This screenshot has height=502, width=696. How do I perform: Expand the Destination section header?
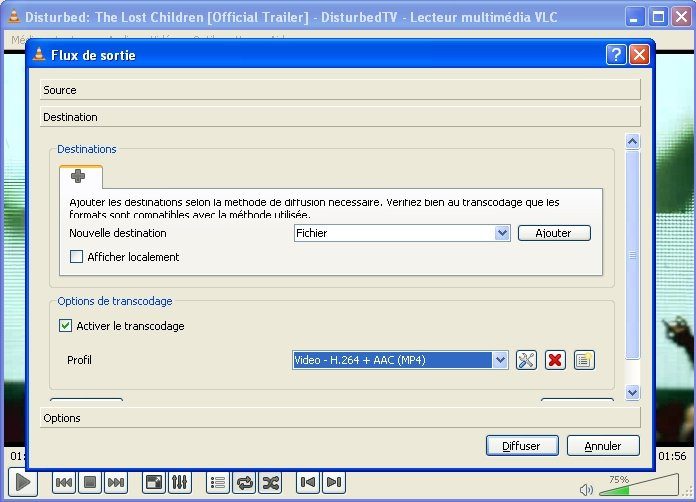[340, 117]
